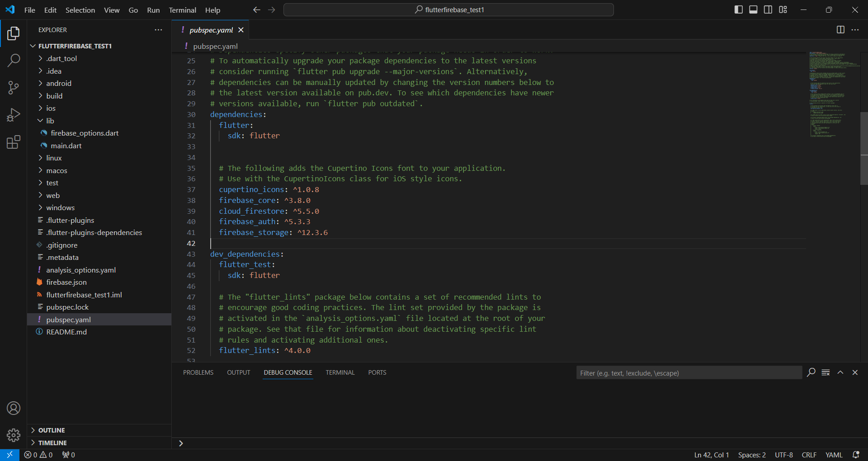Screen dimensions: 868x461
Task: Close the pubspec.yaml tab
Action: 241,30
